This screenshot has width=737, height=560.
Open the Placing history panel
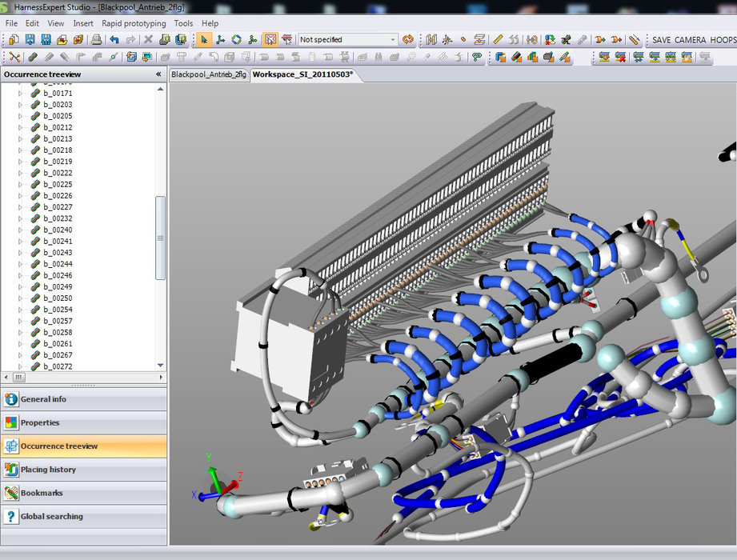(48, 470)
